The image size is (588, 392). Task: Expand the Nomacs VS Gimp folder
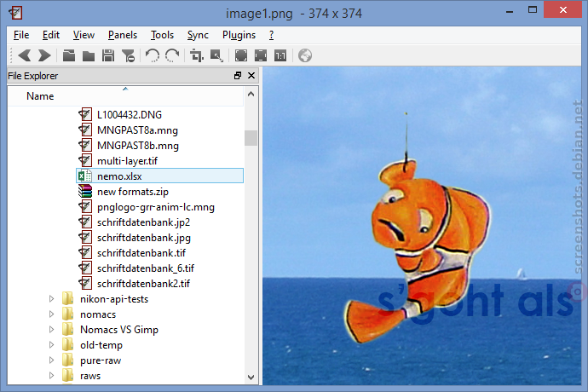[x=51, y=329]
